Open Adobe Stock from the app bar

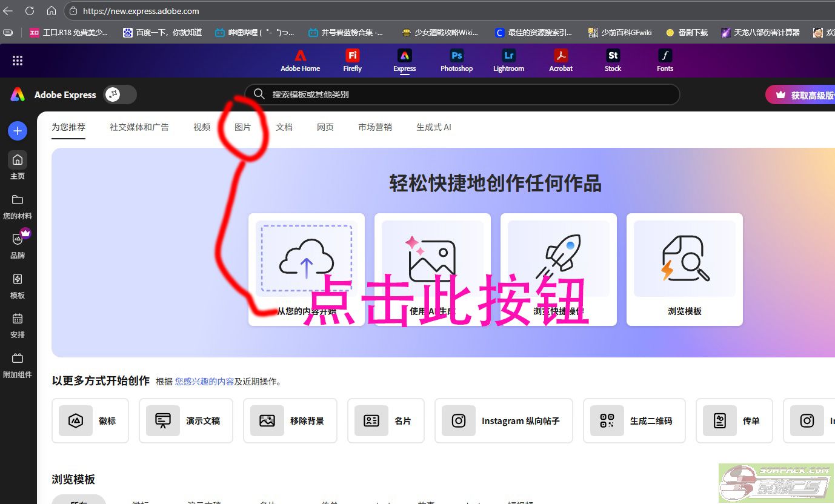[613, 61]
